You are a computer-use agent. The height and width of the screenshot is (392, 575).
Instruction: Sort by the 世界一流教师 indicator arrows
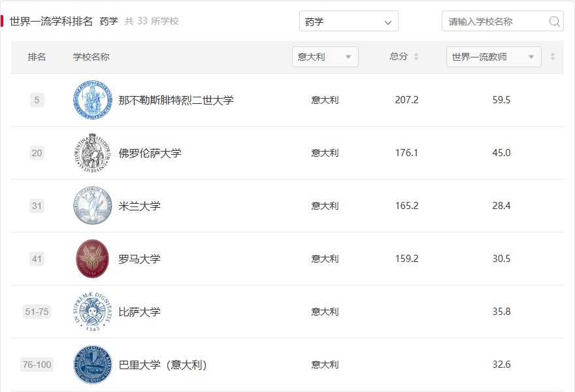pyautogui.click(x=553, y=57)
